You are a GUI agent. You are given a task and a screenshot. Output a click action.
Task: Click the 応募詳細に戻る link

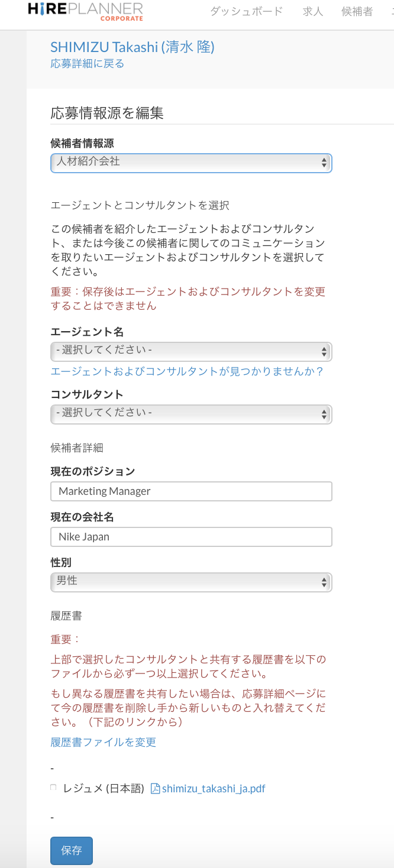[x=88, y=64]
